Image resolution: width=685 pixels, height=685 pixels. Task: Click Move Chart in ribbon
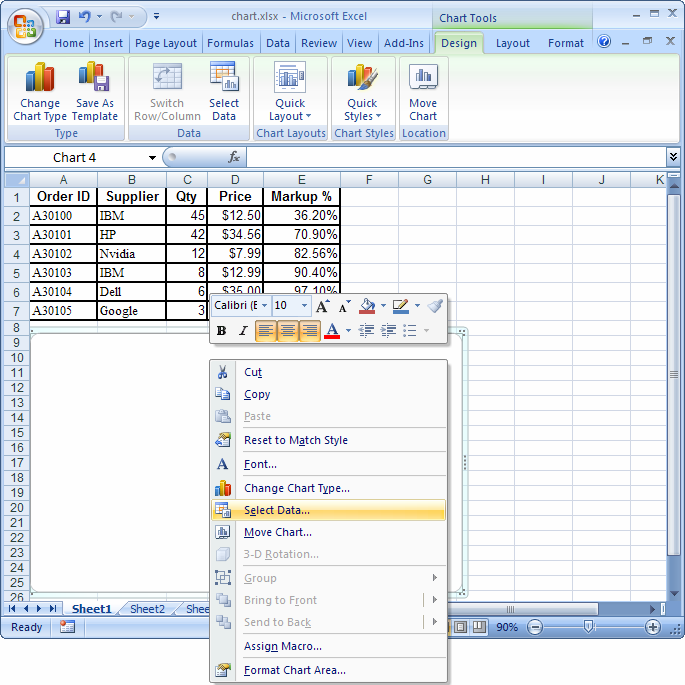(x=423, y=92)
